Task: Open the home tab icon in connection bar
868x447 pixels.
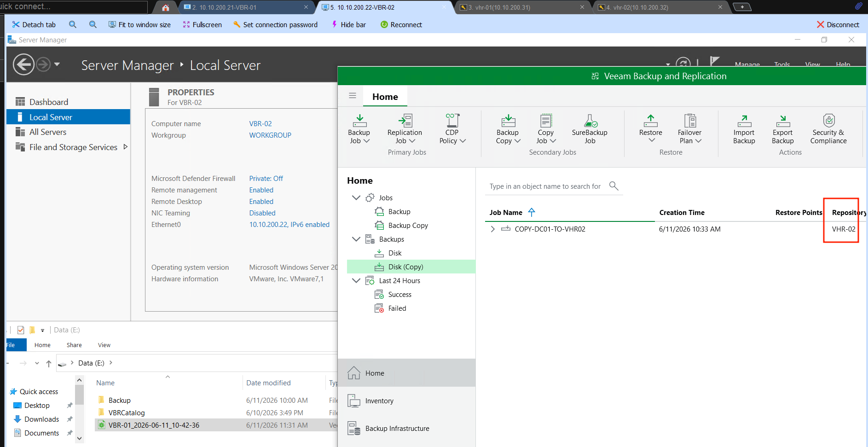Action: click(x=166, y=7)
